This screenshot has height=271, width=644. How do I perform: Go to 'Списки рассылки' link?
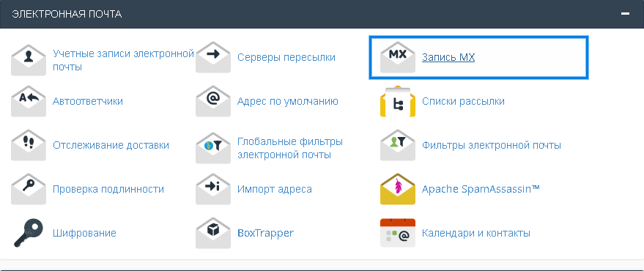coord(463,101)
